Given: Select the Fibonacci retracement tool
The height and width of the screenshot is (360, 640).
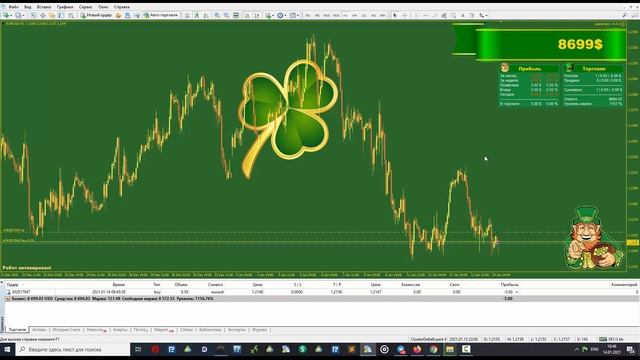Looking at the screenshot, I should 453,15.
